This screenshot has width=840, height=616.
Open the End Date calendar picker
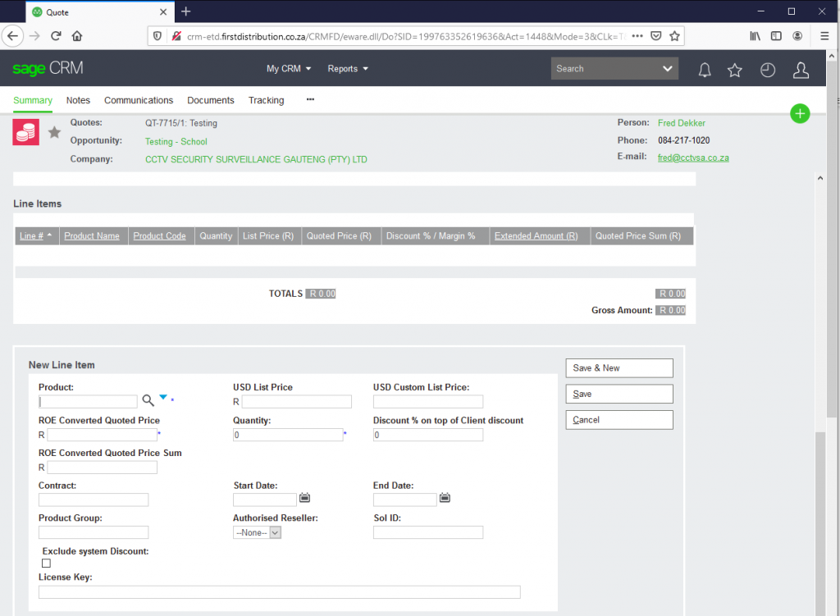click(x=445, y=498)
